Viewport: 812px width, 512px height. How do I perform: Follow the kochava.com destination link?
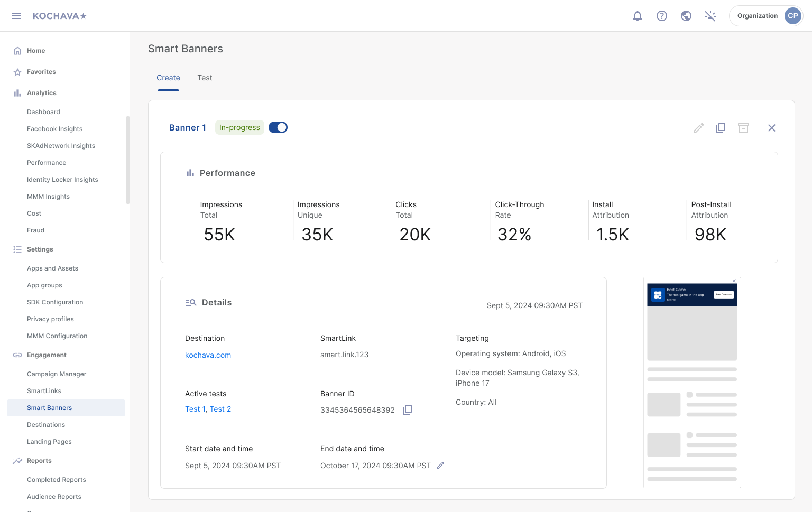[208, 355]
